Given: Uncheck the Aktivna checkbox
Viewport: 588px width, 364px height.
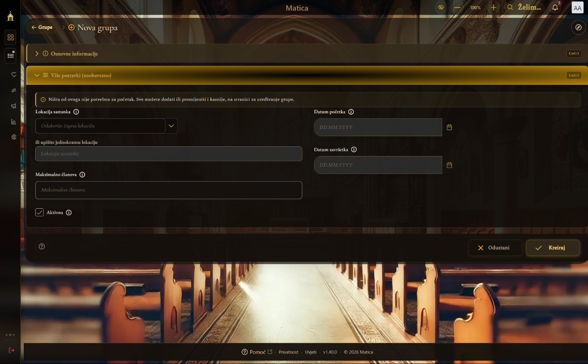Looking at the screenshot, I should point(39,212).
